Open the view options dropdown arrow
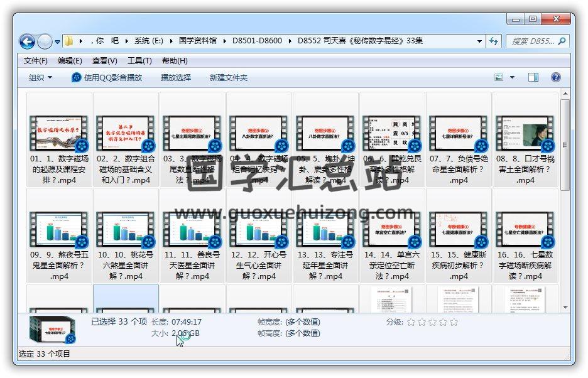 tap(512, 77)
